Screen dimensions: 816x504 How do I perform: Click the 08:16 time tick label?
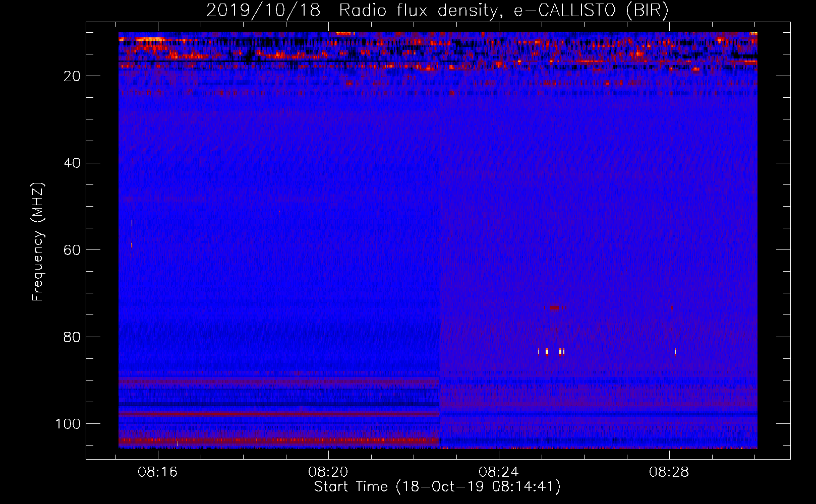(158, 472)
